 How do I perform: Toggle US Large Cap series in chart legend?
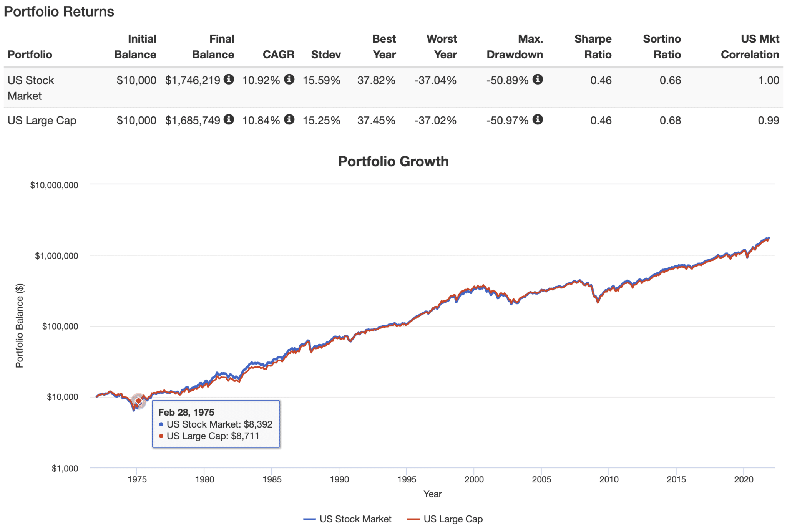click(445, 519)
